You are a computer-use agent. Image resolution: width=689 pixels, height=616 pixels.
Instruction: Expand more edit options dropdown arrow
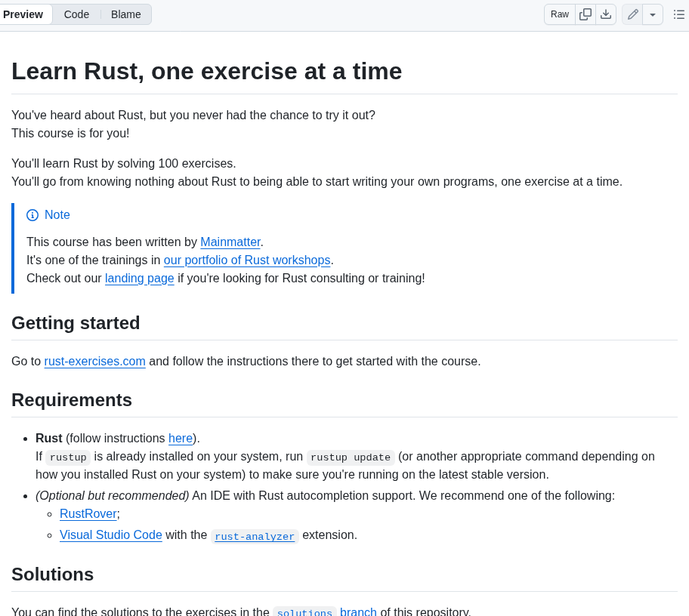click(x=653, y=14)
